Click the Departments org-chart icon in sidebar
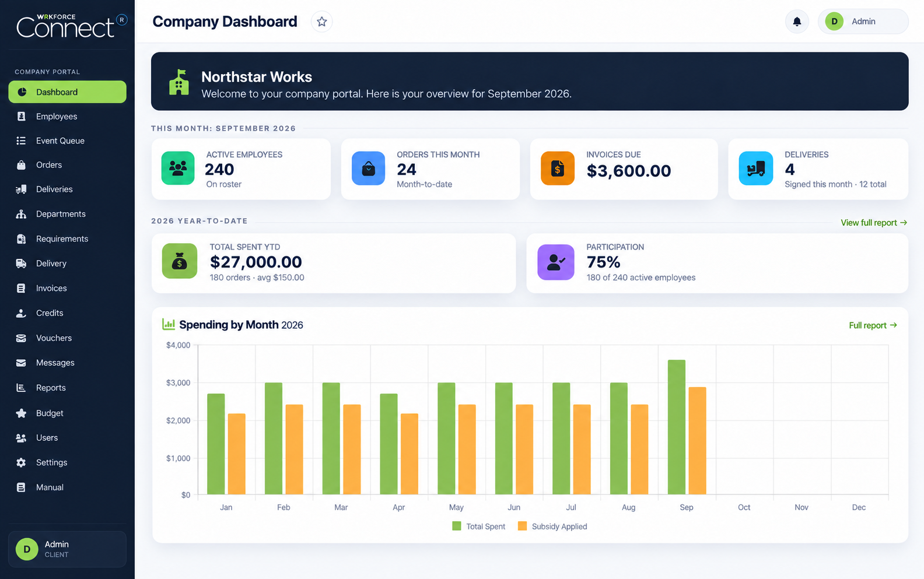The width and height of the screenshot is (924, 579). coord(21,214)
